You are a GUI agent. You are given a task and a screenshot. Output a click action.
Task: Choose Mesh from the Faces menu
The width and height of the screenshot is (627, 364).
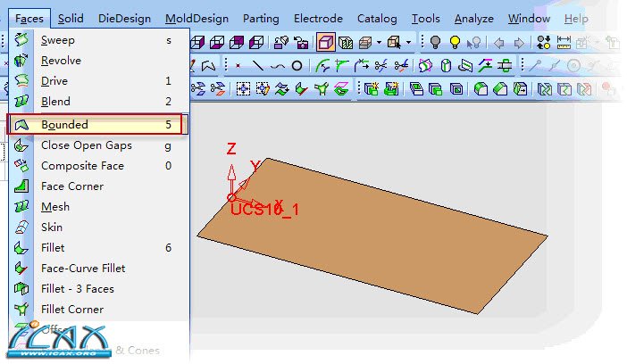coord(98,207)
